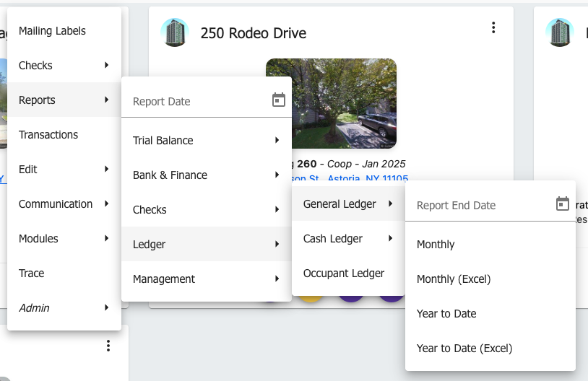
Task: Open the Reports submenu
Action: tap(64, 100)
